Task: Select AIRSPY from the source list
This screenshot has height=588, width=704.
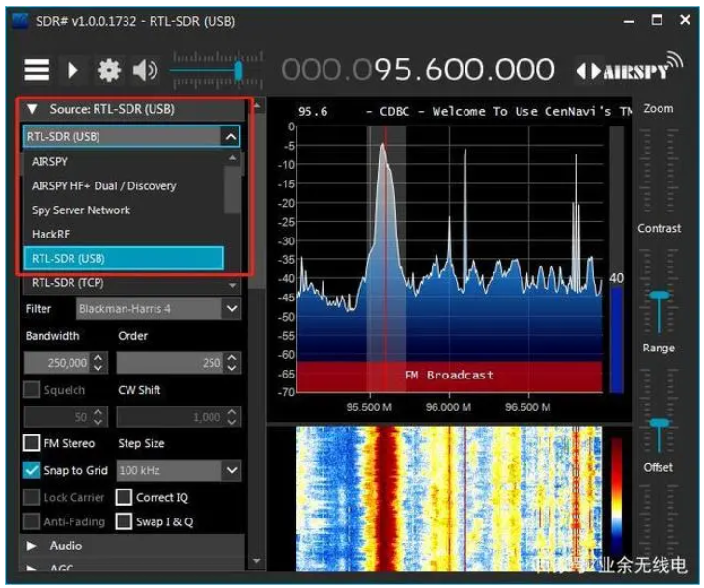Action: (50, 162)
